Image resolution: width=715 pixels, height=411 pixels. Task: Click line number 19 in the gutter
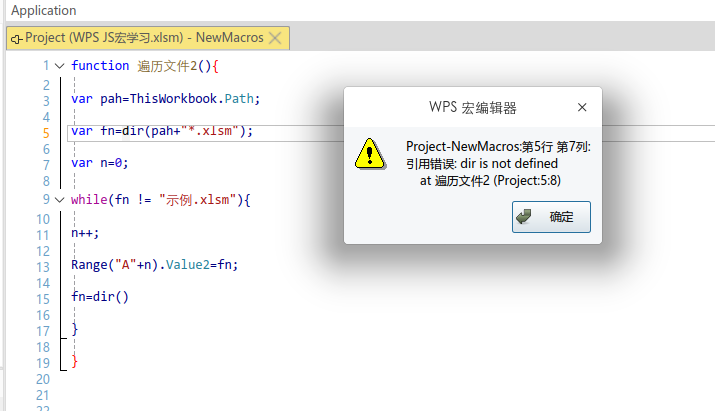(43, 363)
